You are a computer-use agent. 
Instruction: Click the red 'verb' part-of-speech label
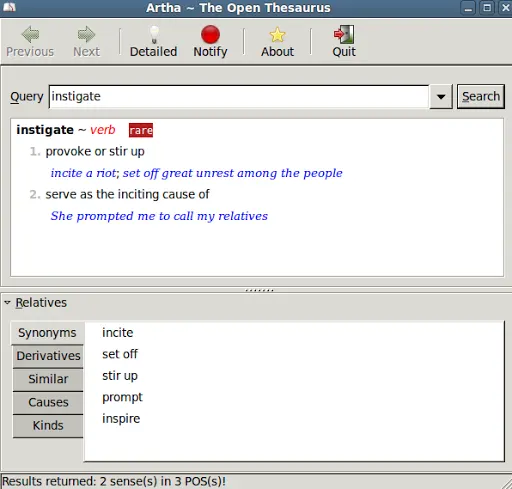pyautogui.click(x=103, y=130)
